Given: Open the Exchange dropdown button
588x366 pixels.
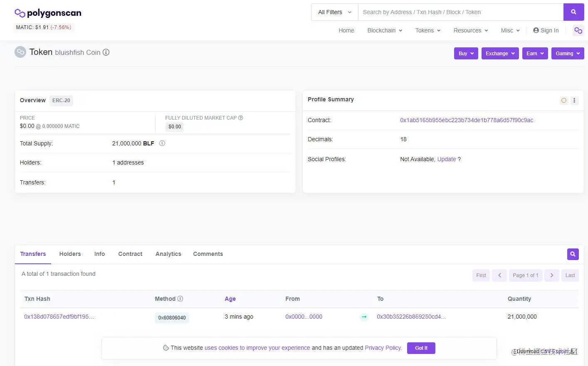Looking at the screenshot, I should 500,54.
